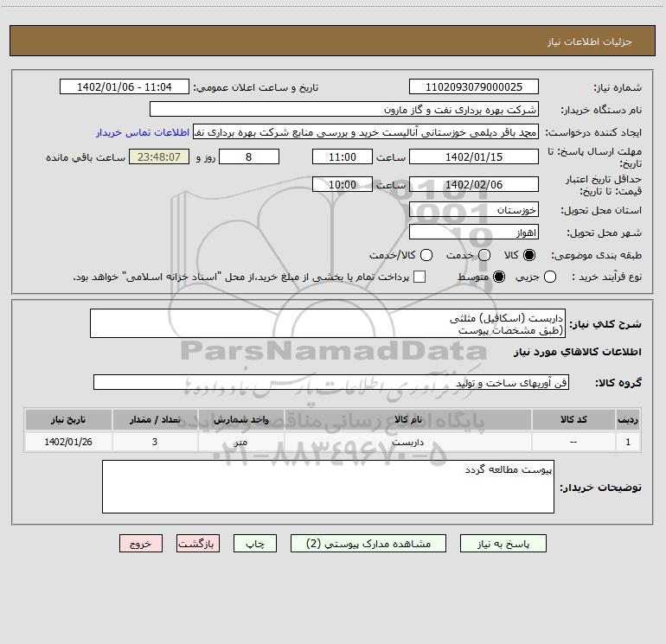Select the خدمت radio button
Screen dimensions: 666x644
[x=484, y=255]
